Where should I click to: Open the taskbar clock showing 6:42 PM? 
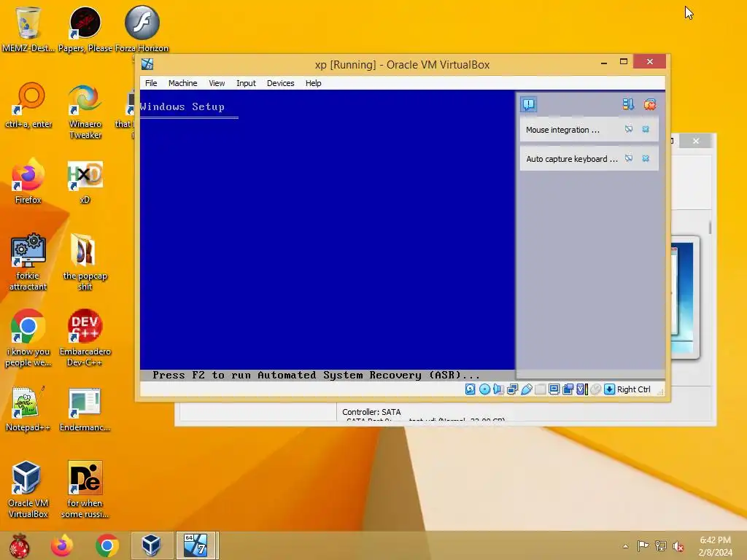click(x=715, y=546)
